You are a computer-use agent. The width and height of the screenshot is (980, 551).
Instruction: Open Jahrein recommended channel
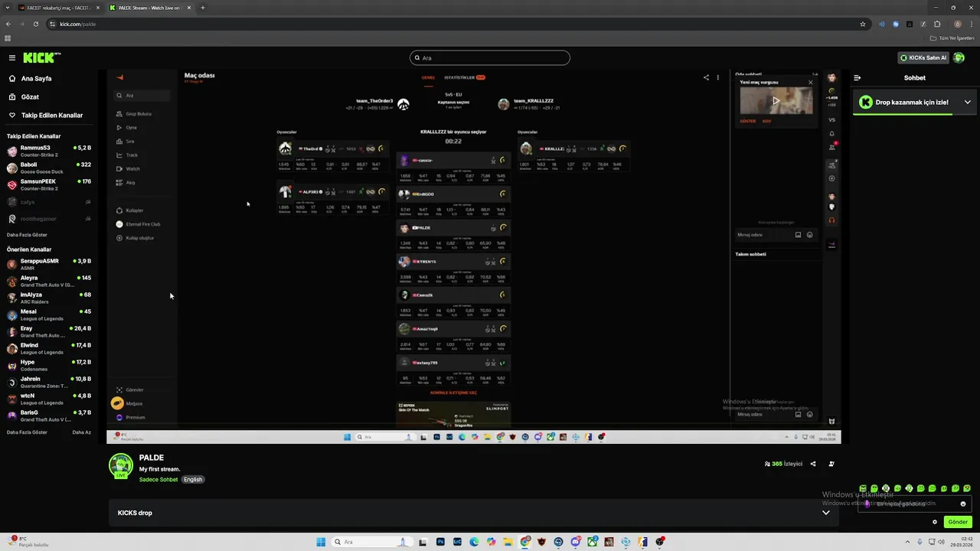point(49,382)
